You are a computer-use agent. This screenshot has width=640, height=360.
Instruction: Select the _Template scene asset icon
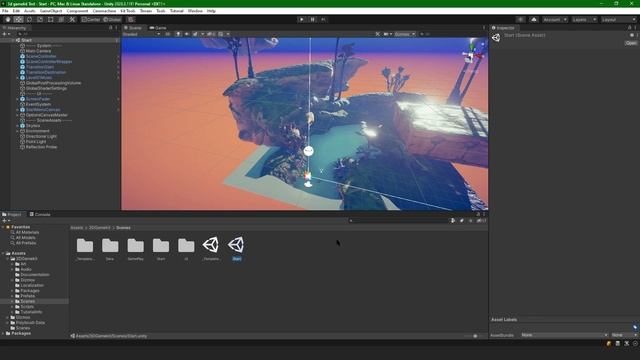tap(211, 245)
